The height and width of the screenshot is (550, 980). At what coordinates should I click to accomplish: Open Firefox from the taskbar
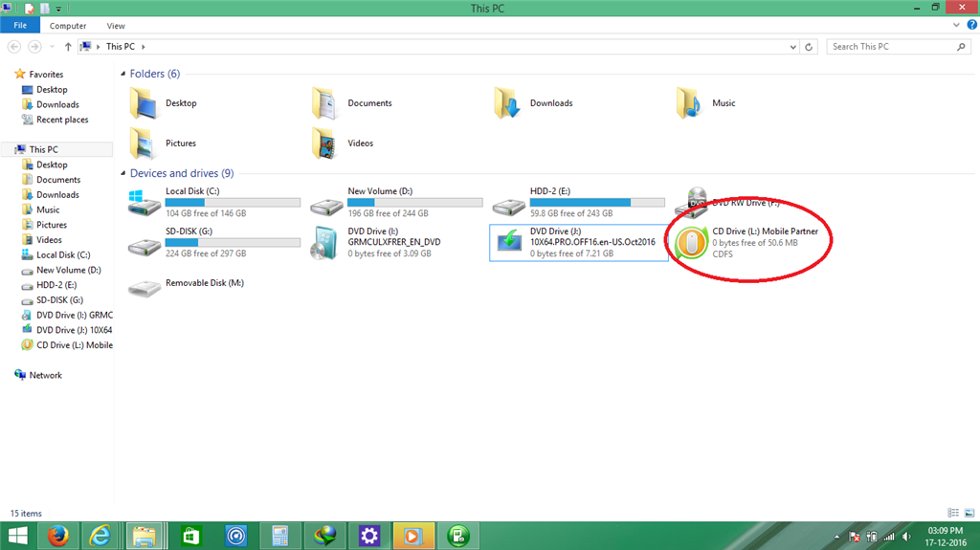click(x=58, y=537)
